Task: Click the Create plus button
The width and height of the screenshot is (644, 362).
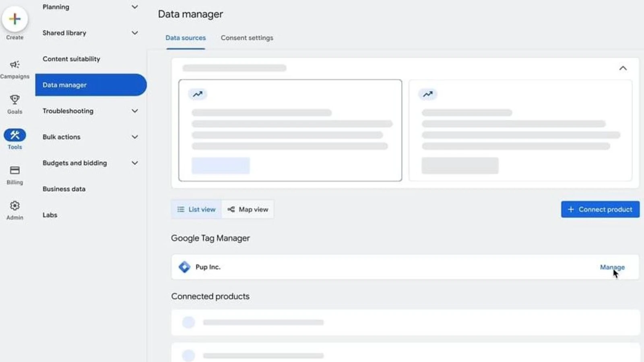Action: [x=15, y=19]
